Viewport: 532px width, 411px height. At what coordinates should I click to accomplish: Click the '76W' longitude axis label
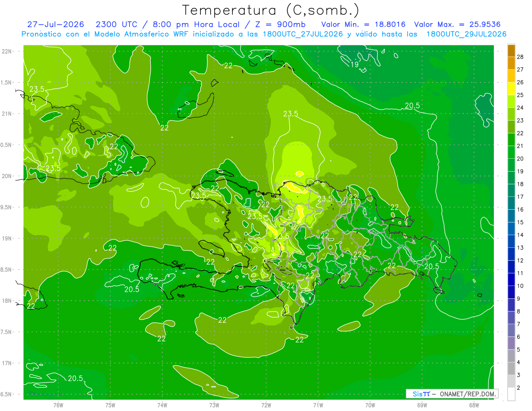point(58,405)
